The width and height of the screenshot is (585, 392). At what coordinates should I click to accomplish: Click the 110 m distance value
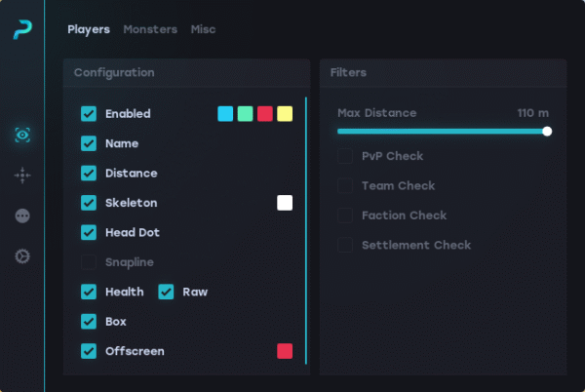pyautogui.click(x=532, y=113)
